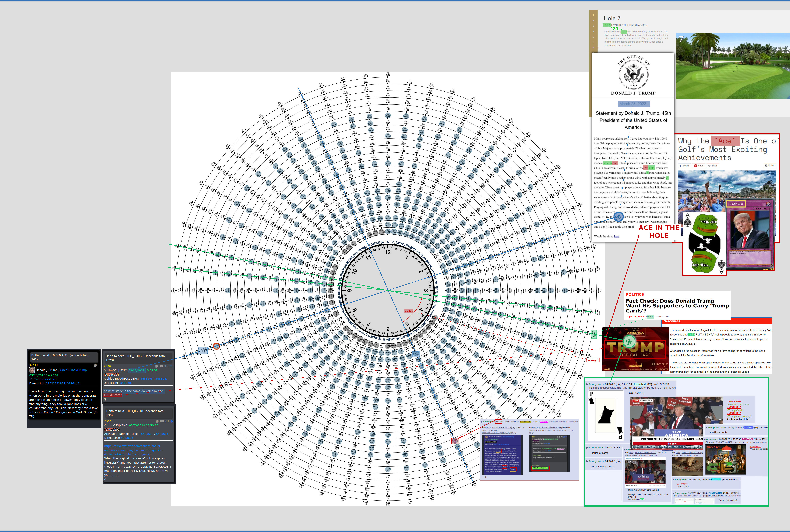Click the blue move arrows on post 2936
The height and width of the screenshot is (532, 790).
pyautogui.click(x=171, y=366)
